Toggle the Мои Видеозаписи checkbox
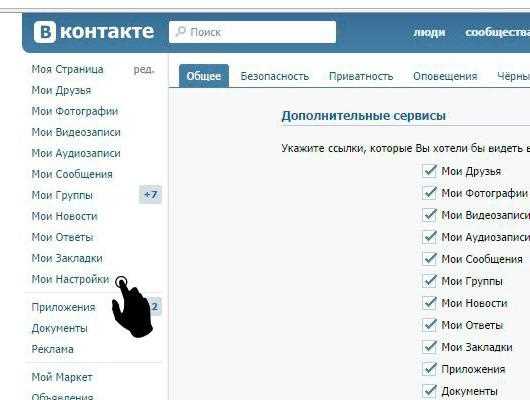This screenshot has height=400, width=530. click(x=429, y=215)
